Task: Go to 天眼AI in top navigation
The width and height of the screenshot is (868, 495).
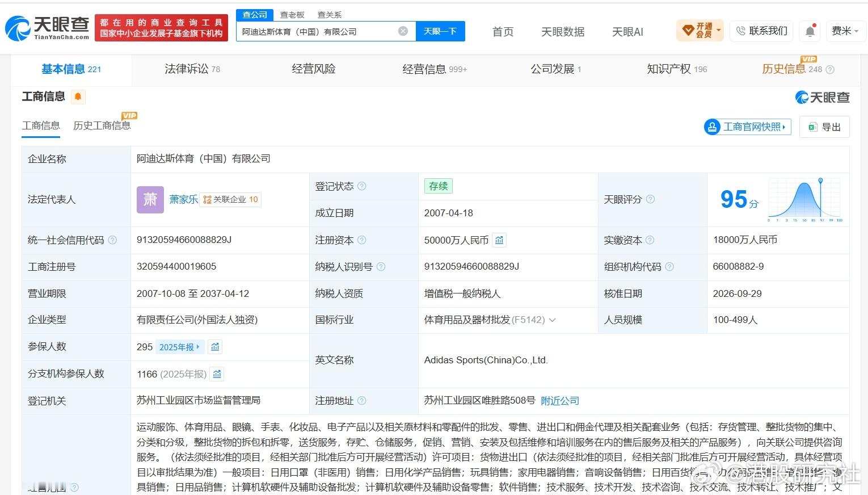Action: (x=627, y=32)
